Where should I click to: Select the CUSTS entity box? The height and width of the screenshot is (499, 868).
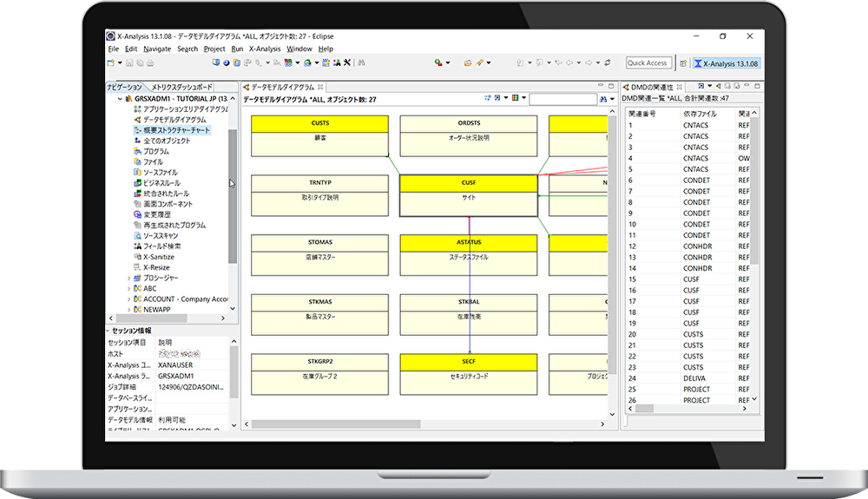[x=319, y=135]
